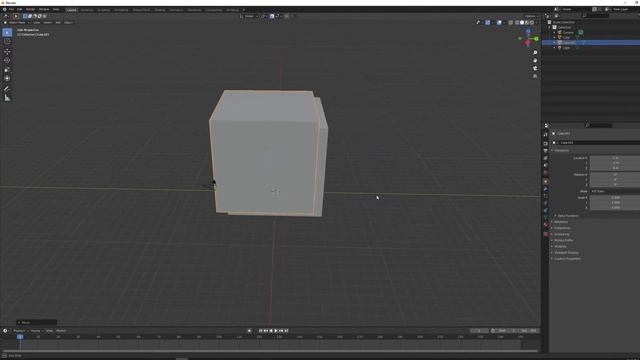The width and height of the screenshot is (640, 360).
Task: Open the Object properties tab icon
Action: pyautogui.click(x=546, y=181)
